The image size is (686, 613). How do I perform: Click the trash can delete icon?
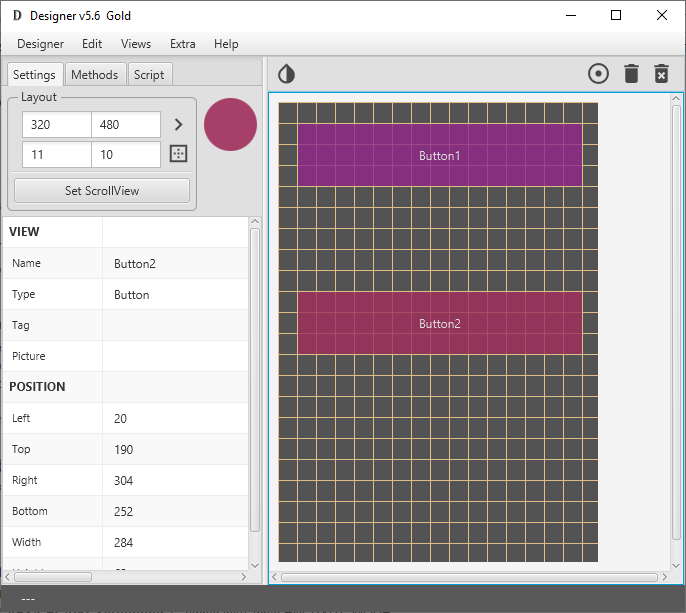coord(631,73)
